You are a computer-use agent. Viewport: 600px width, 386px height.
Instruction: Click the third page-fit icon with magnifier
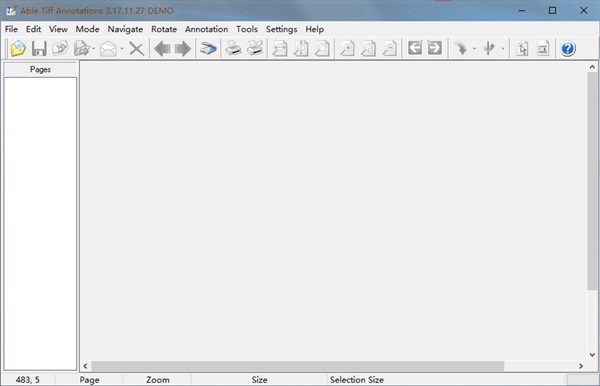pos(322,49)
